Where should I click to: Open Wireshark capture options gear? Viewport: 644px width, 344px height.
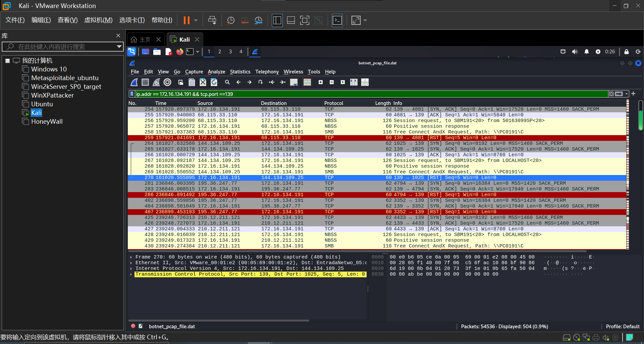coord(167,82)
